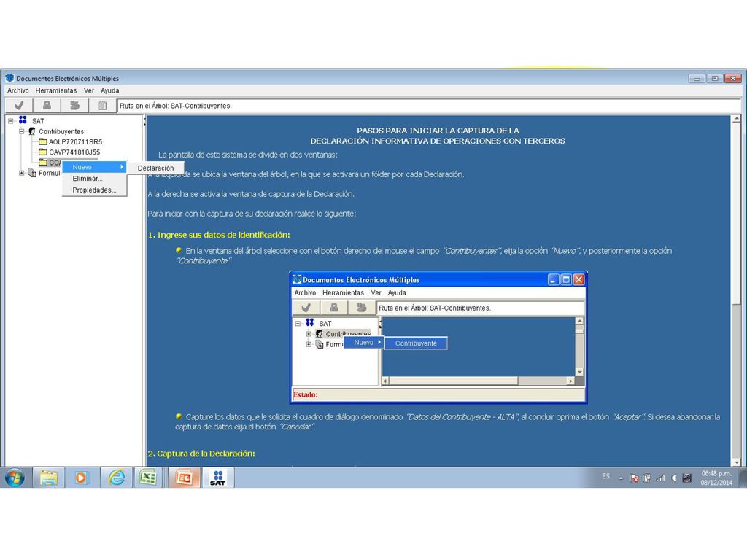The height and width of the screenshot is (560, 747).
Task: Click the checkmark validate toolbar button
Action: tap(19, 106)
